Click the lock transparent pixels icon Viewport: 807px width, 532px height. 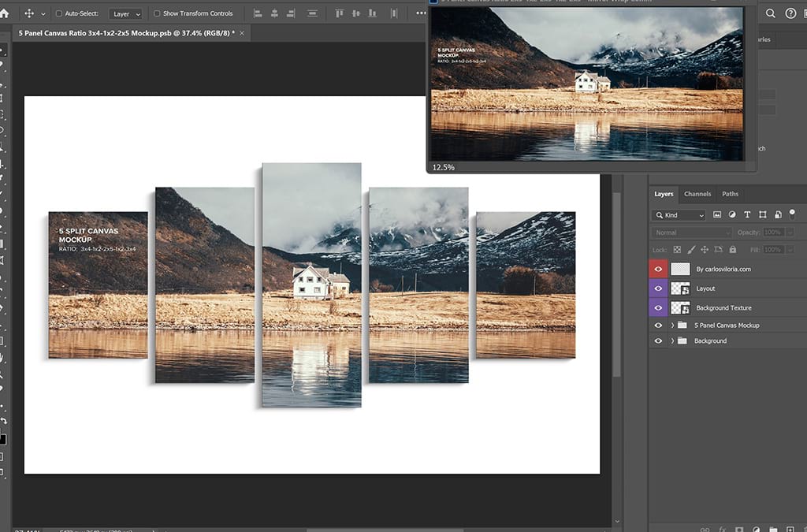coord(677,250)
